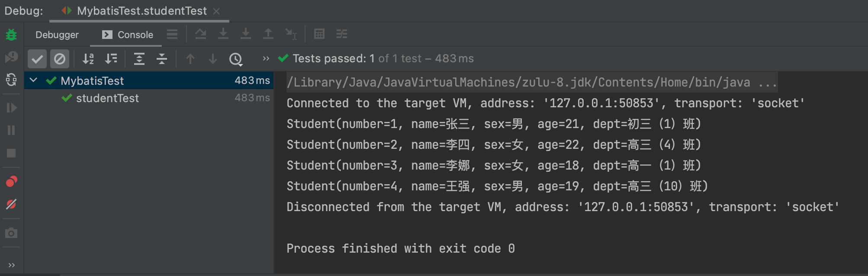Screen dimensions: 868x276
Task: Sort tests alphabetically icon
Action: (88, 59)
